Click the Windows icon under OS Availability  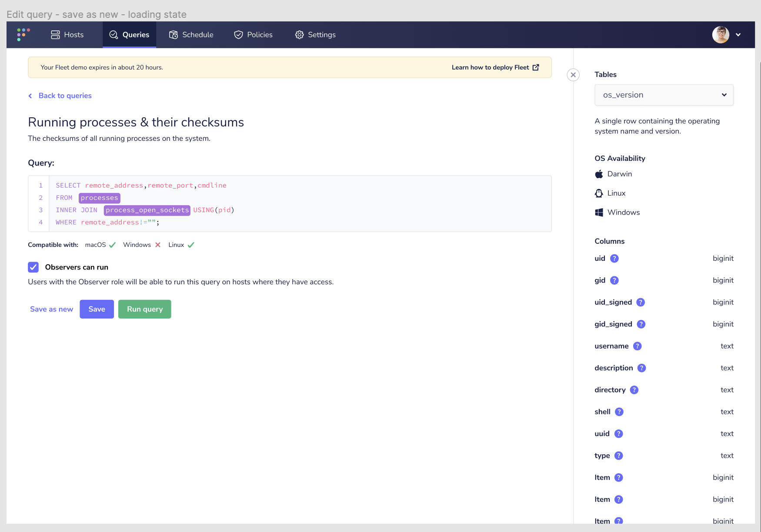coord(599,213)
